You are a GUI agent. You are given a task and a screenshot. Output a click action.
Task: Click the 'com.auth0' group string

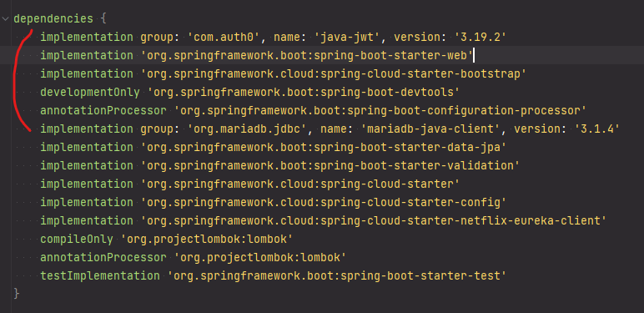[224, 37]
